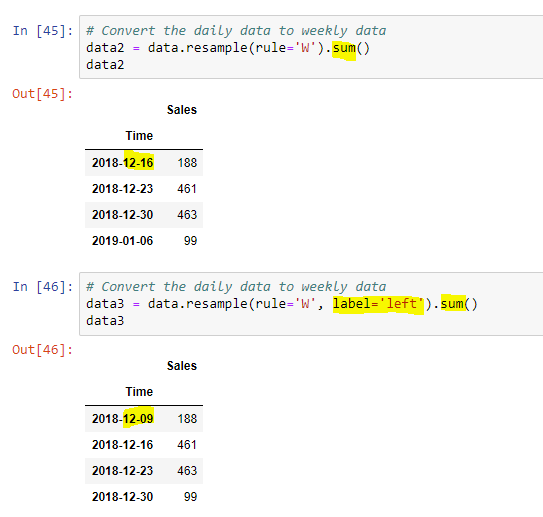Click the Sales header of first table
This screenshot has width=543, height=517.
coord(181,110)
